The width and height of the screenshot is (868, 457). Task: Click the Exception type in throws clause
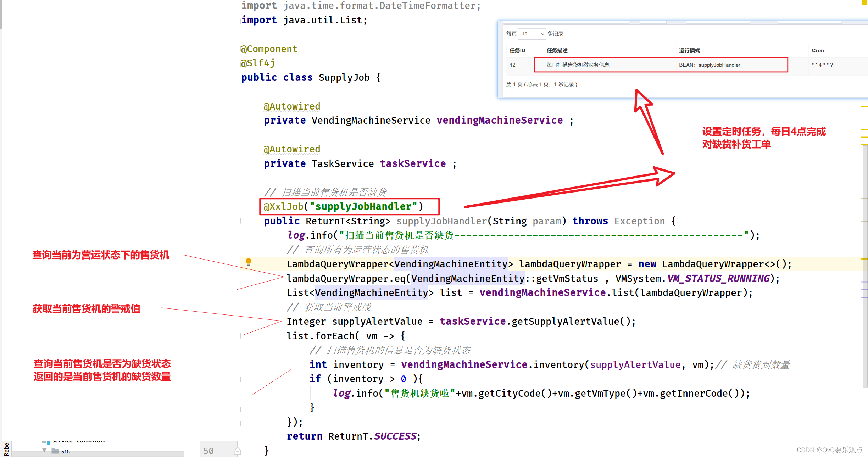pyautogui.click(x=639, y=221)
